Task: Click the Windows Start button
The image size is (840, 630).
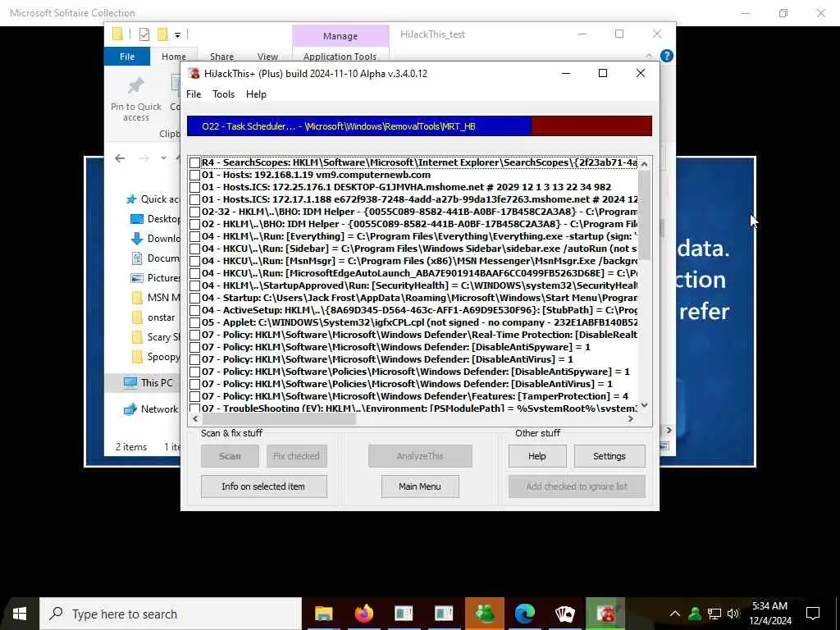Action: 20,614
